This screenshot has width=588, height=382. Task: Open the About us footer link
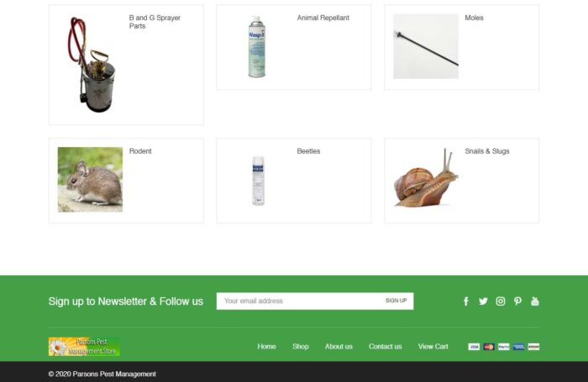(x=339, y=347)
